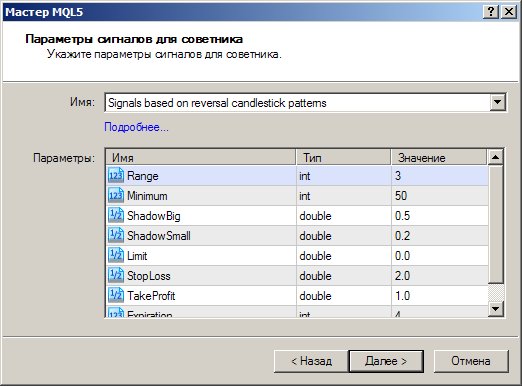Open the Подробнее... link

coord(136,127)
